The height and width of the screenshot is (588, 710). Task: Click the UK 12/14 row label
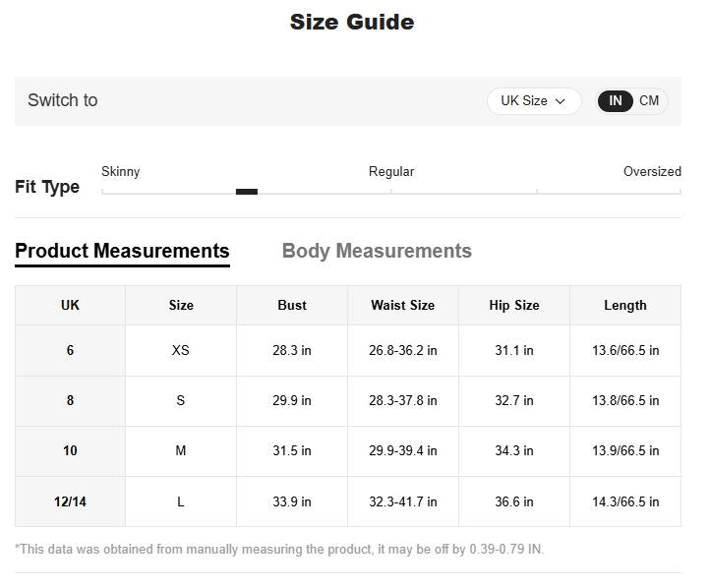pos(70,501)
